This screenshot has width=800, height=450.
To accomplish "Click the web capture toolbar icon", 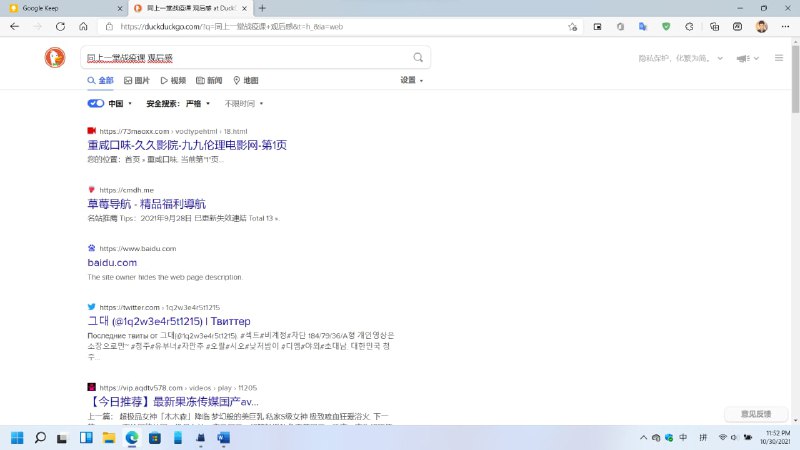I will click(x=737, y=27).
